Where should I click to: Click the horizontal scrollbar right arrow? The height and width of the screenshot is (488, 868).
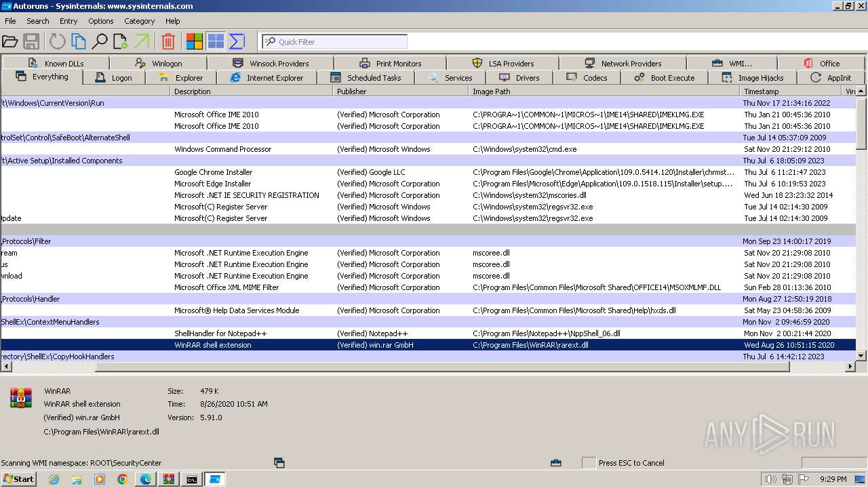[x=850, y=367]
